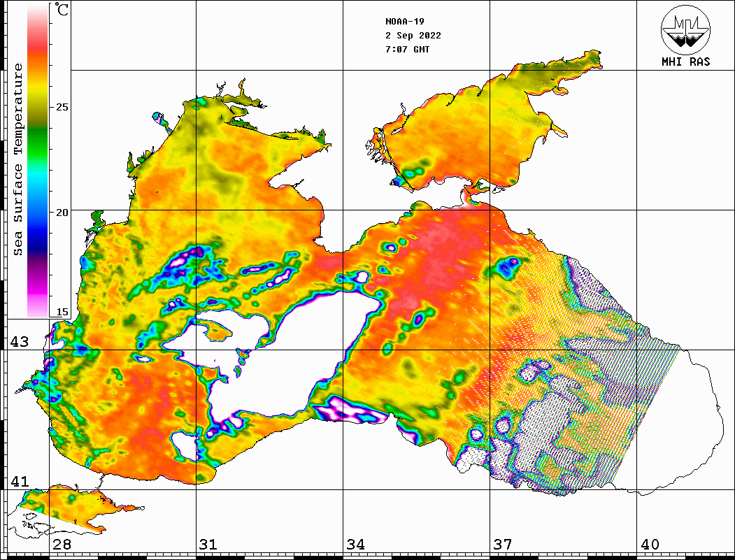This screenshot has height=560, width=735.
Task: Click longitude label '40'
Action: [649, 544]
